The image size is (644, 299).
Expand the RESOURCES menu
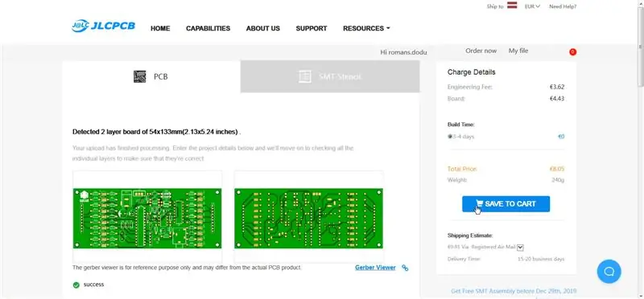click(x=366, y=28)
